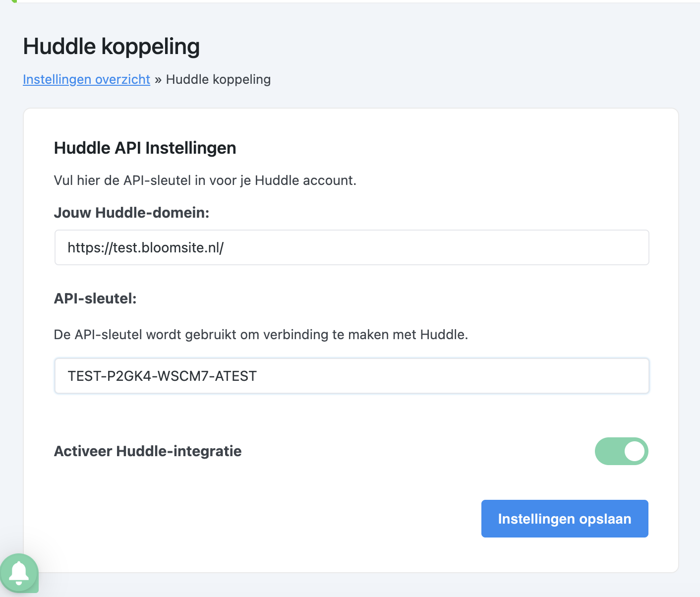Click the » breadcrumb separator

pyautogui.click(x=158, y=80)
